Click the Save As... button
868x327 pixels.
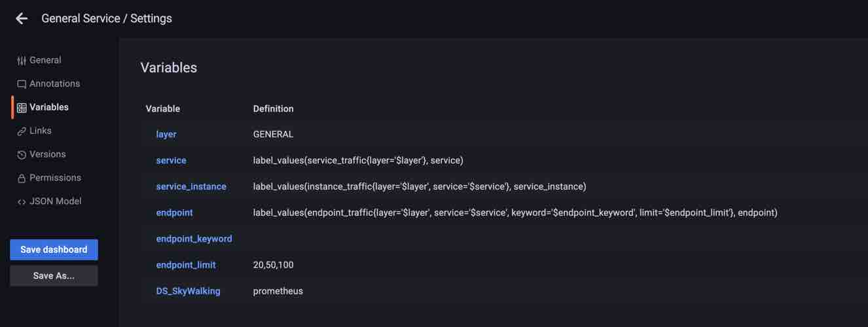click(54, 276)
